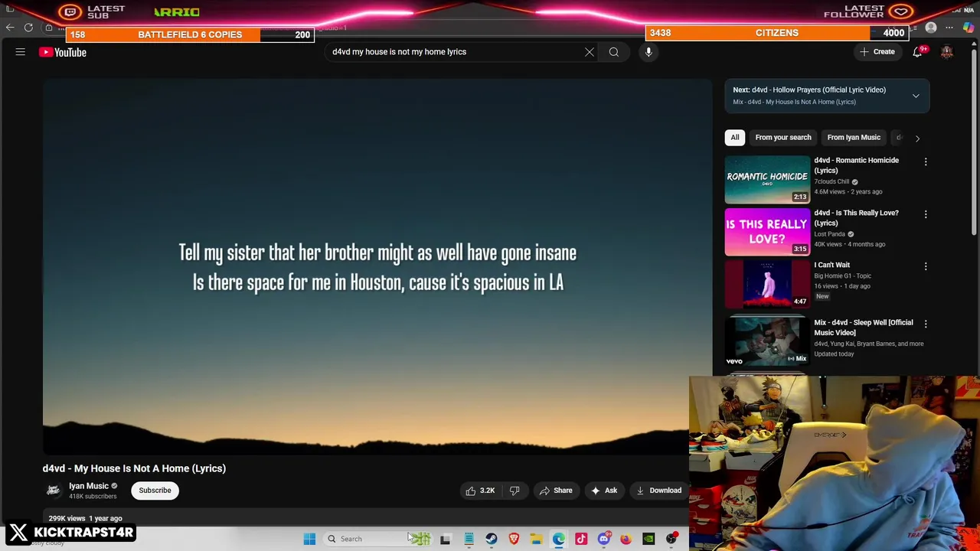Open Task View on the taskbar
Viewport: 980px width, 551px height.
click(x=446, y=539)
